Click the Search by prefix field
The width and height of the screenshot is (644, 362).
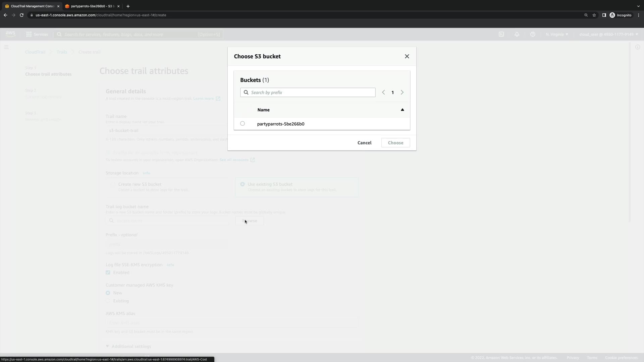(312, 93)
